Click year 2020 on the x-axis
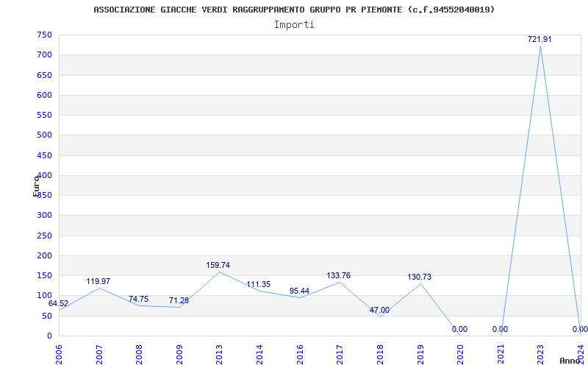588x368 pixels. [461, 354]
